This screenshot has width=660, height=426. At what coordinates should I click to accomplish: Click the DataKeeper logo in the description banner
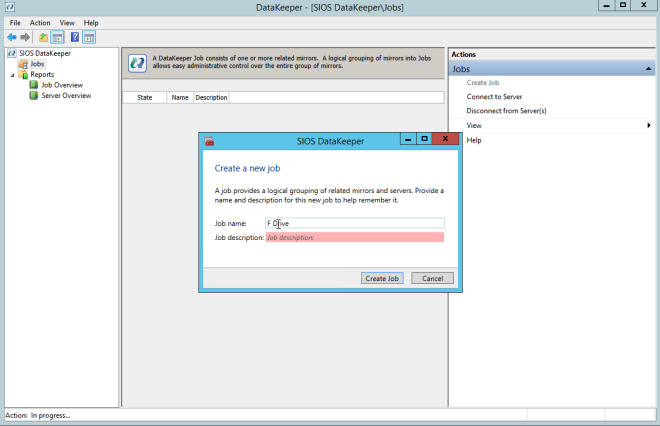pyautogui.click(x=137, y=63)
